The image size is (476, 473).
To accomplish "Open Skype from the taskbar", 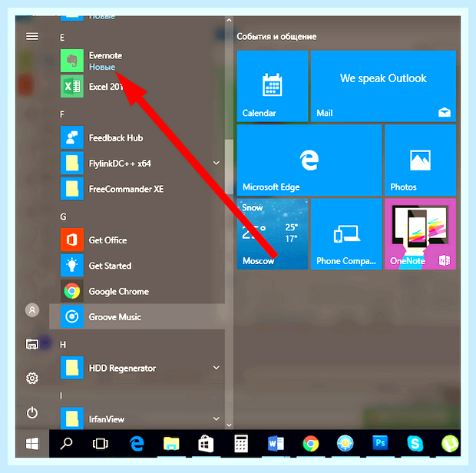I will (415, 444).
